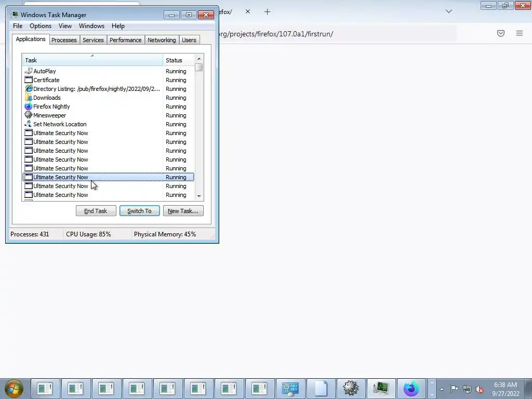
Task: Open the File menu in Task Manager
Action: coord(18,26)
